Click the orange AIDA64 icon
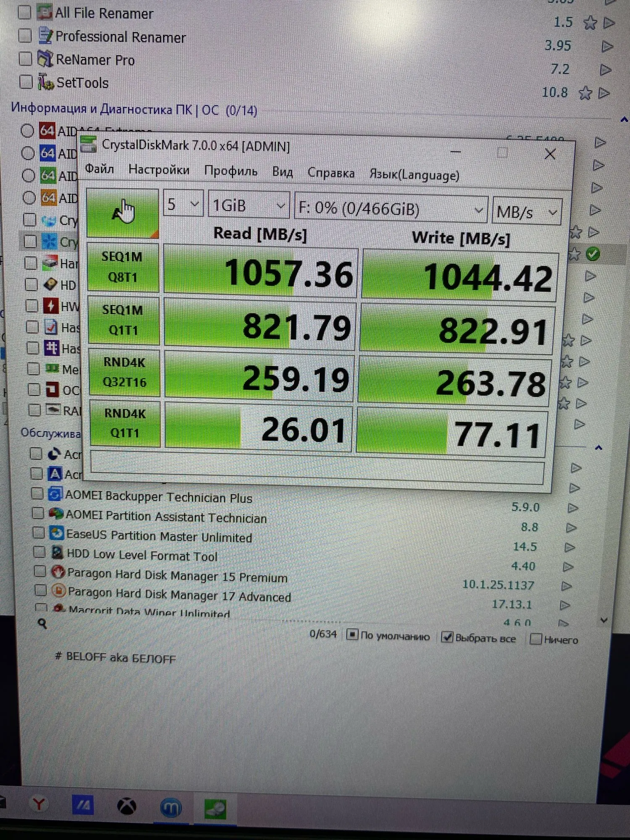 click(49, 197)
